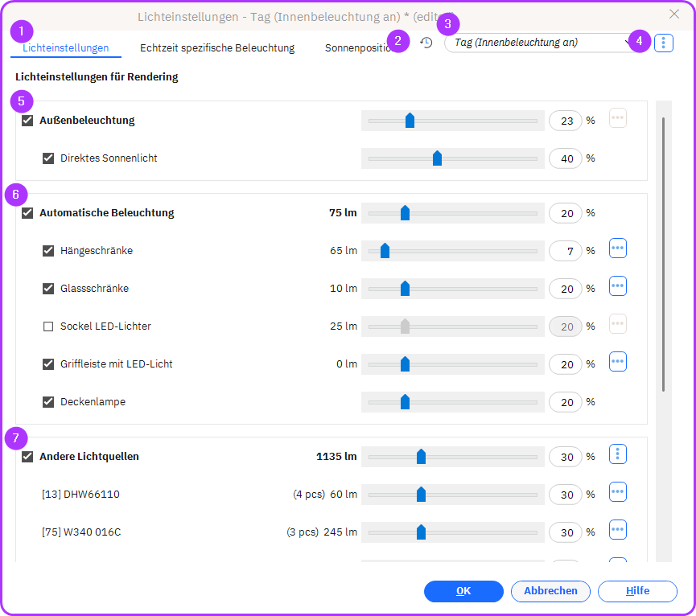The height and width of the screenshot is (616, 696).
Task: Open more options for Griffleiste mit LED-Licht
Action: pos(618,363)
